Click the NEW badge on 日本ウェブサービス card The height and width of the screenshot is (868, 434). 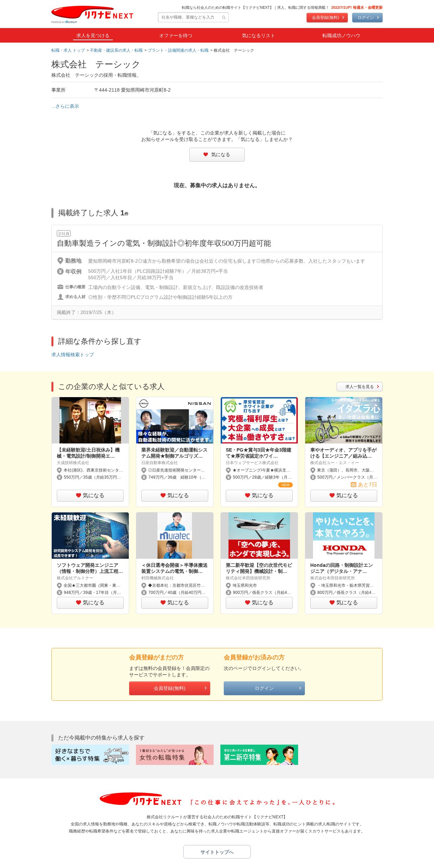(x=285, y=485)
